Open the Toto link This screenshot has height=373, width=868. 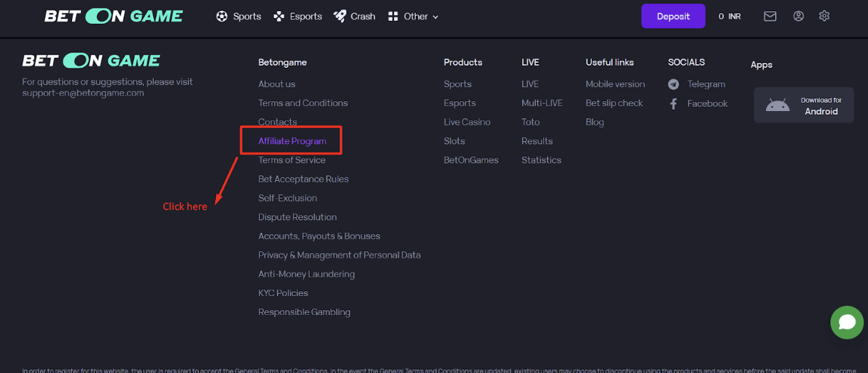click(530, 122)
